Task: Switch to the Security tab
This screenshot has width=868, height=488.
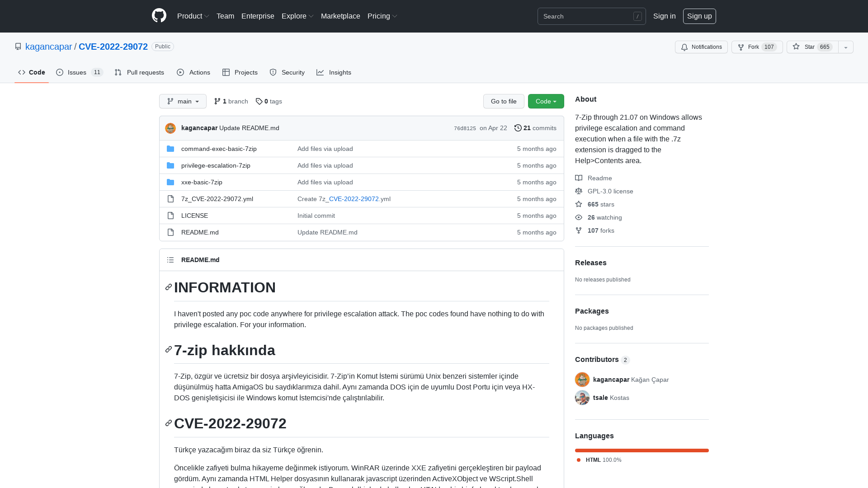Action: tap(287, 72)
